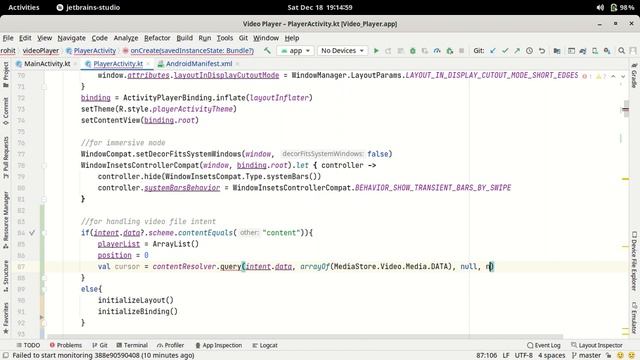Change the LF line separator
Screen dimensions: 640x360
tap(506, 356)
